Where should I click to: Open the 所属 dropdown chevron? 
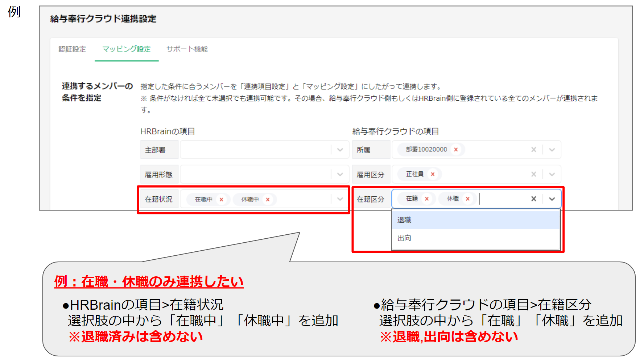552,150
